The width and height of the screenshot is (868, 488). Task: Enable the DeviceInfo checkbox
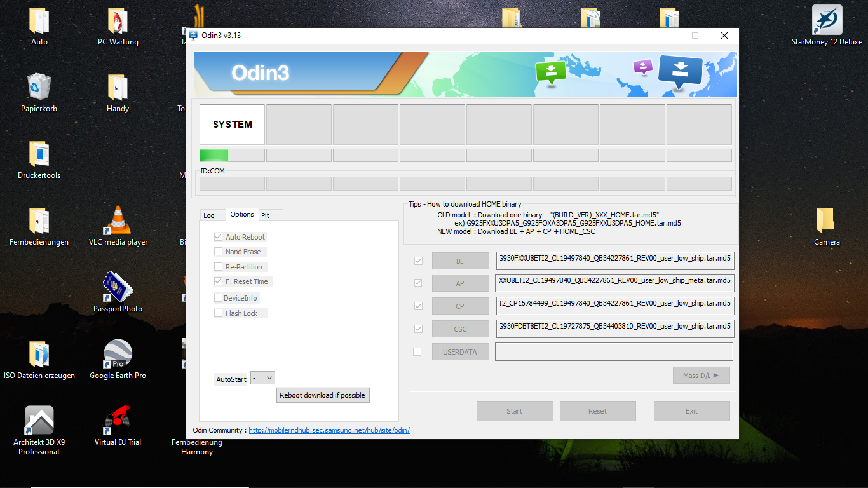click(219, 298)
